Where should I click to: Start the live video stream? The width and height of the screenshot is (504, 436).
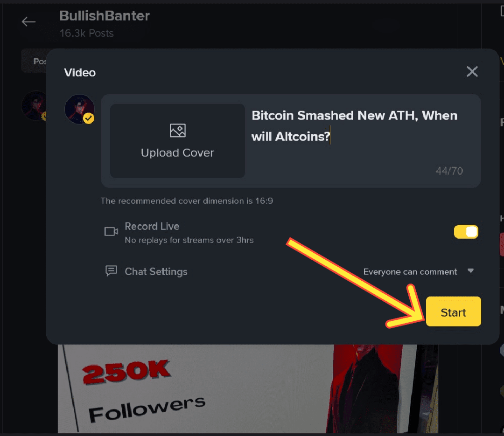tap(453, 311)
